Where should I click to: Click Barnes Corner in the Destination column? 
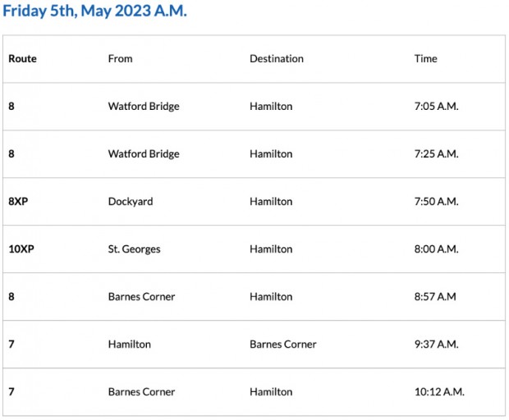(x=283, y=345)
